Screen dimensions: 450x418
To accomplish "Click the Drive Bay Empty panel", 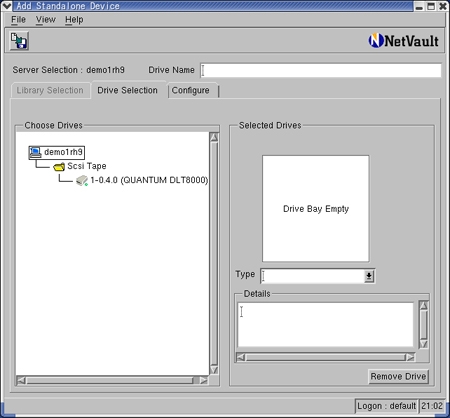I will (x=316, y=209).
